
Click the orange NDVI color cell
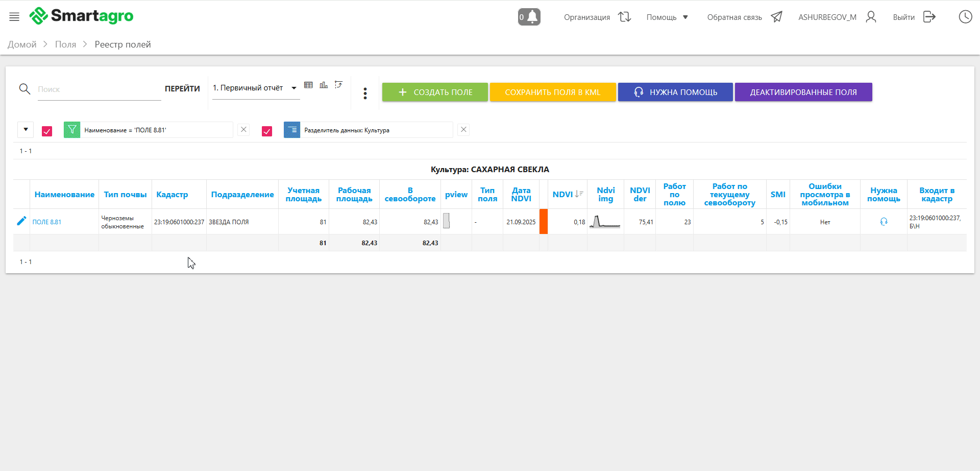point(544,222)
